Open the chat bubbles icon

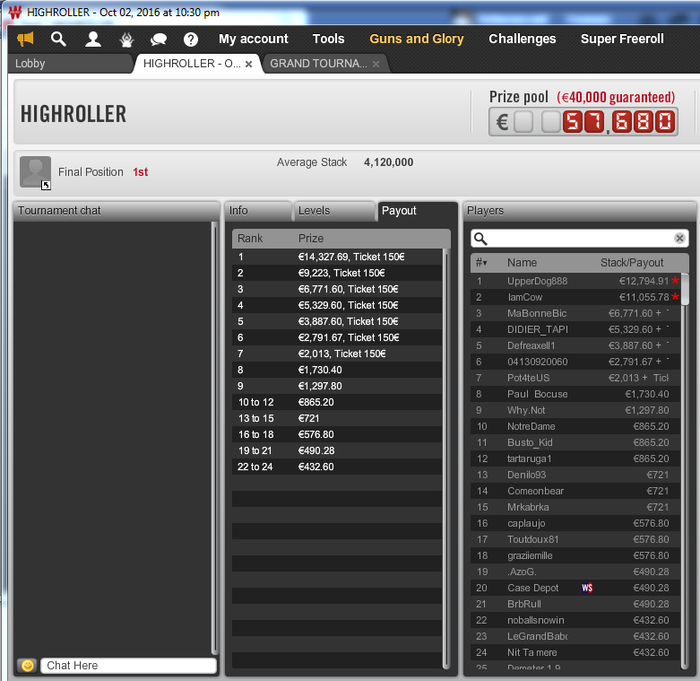[x=158, y=40]
